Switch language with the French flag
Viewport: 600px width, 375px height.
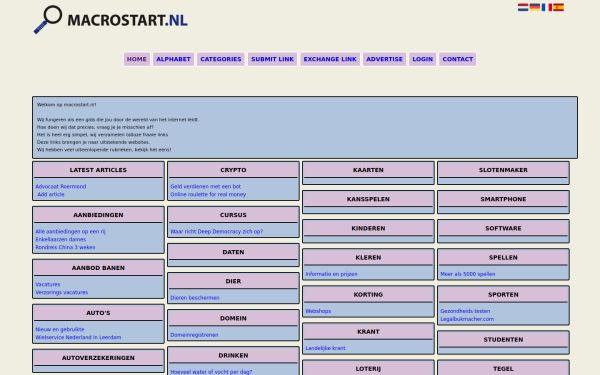(x=546, y=7)
